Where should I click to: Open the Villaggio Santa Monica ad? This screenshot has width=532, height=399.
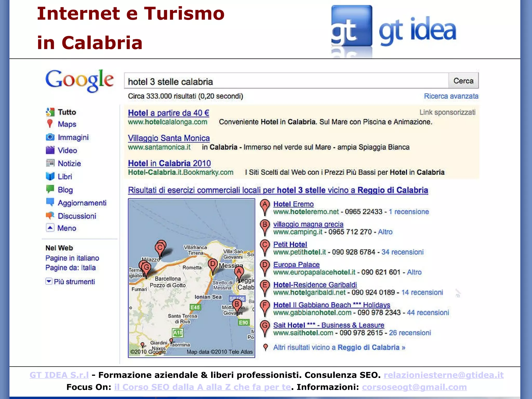(x=169, y=138)
